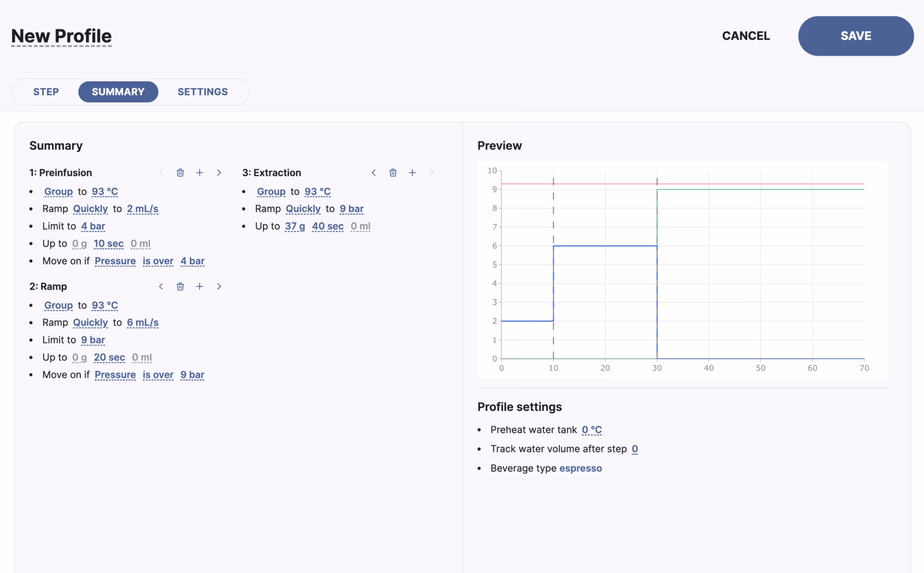Open the SETTINGS tab
The width and height of the screenshot is (924, 573).
click(x=203, y=92)
